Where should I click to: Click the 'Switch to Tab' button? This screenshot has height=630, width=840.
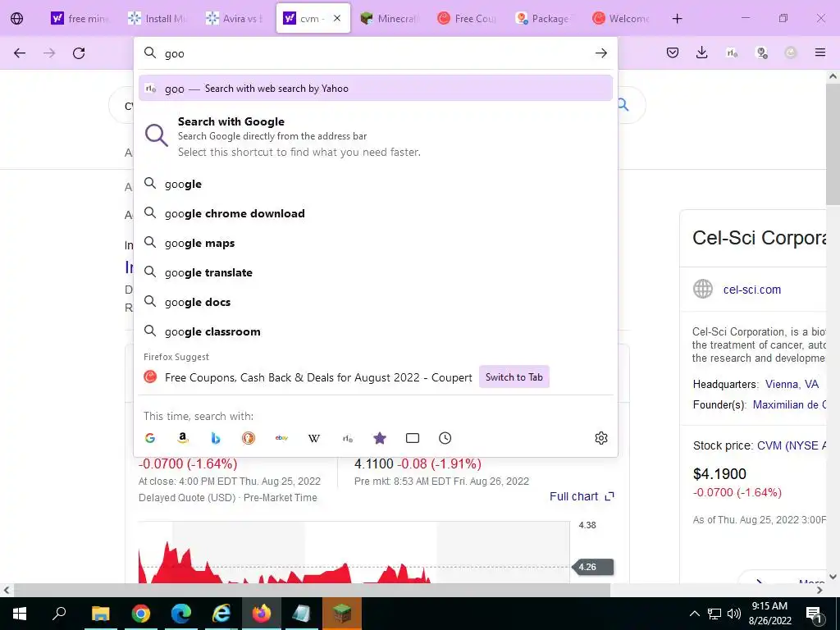(x=514, y=377)
